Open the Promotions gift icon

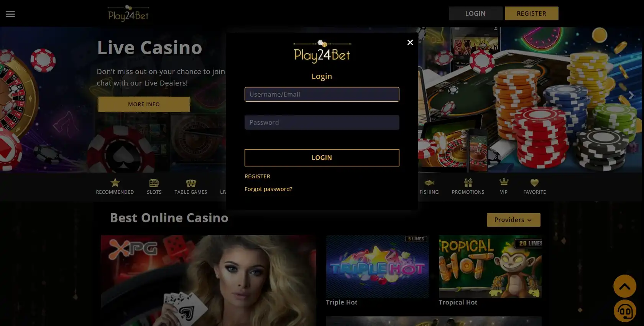pyautogui.click(x=468, y=183)
